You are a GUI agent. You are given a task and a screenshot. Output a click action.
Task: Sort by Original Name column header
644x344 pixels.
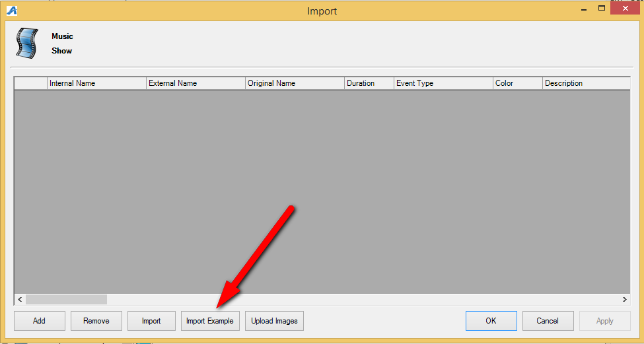(x=295, y=83)
